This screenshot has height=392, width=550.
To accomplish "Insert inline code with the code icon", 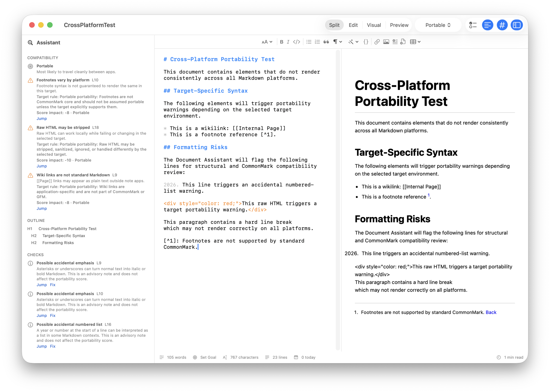I will (296, 42).
